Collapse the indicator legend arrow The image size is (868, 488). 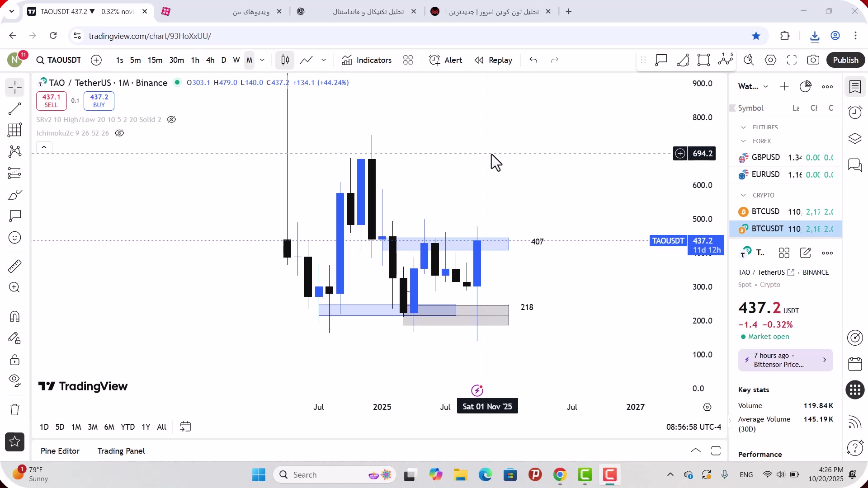(x=44, y=147)
